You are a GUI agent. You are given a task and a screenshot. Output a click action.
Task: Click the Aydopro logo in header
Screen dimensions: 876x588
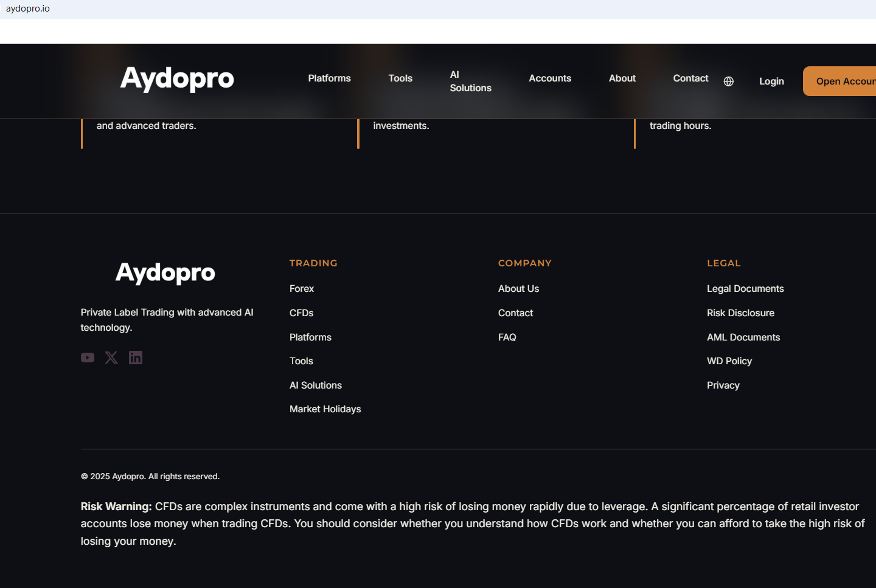[177, 79]
